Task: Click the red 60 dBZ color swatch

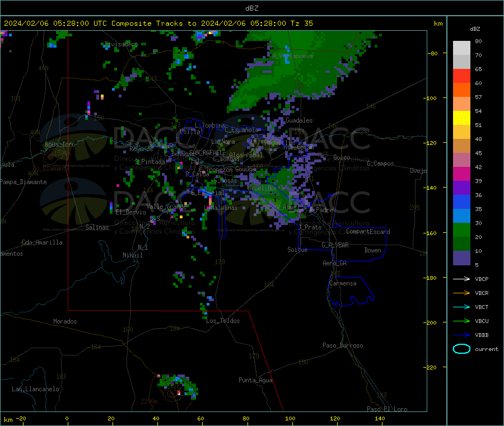Action: coord(461,76)
